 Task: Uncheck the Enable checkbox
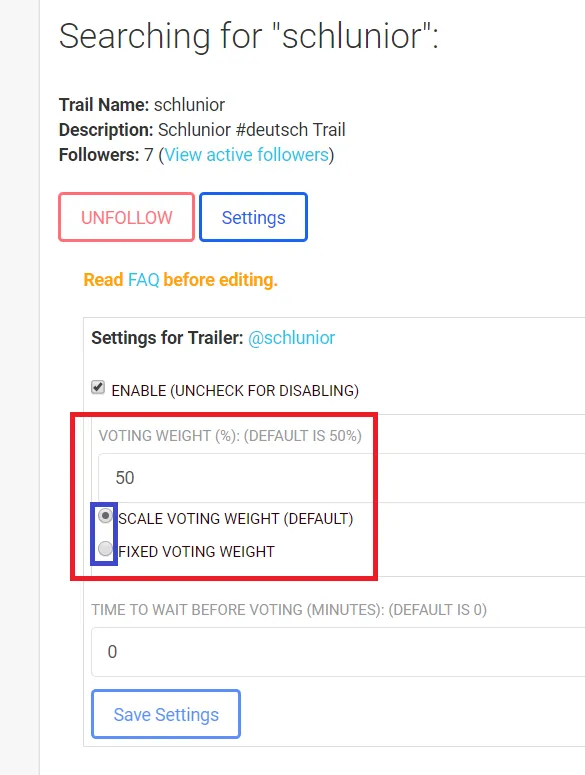(98, 387)
